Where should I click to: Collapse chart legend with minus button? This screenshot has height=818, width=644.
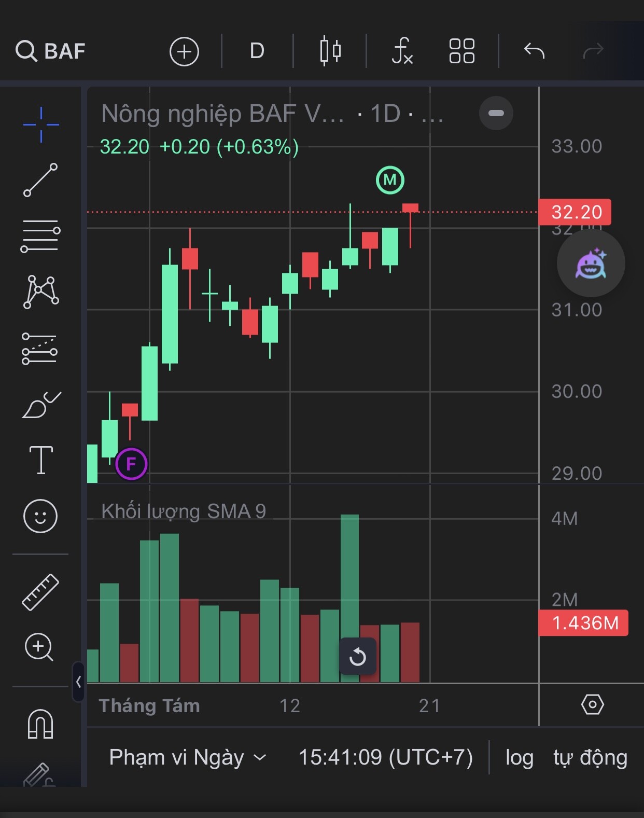click(496, 113)
